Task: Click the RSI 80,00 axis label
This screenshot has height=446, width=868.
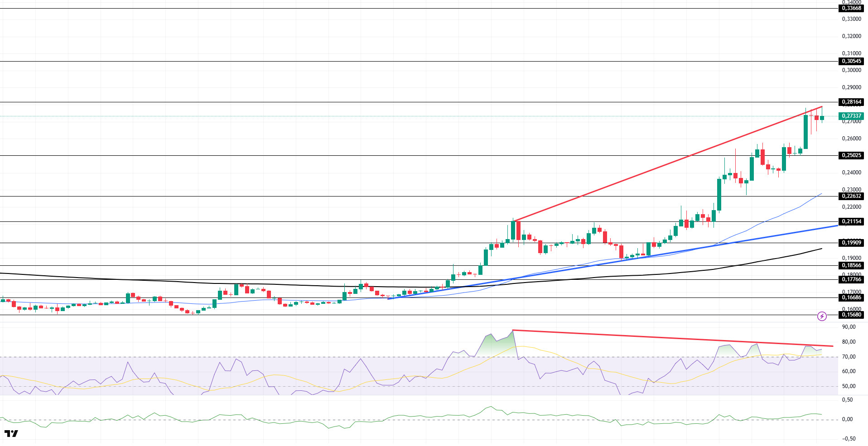Action: 849,342
